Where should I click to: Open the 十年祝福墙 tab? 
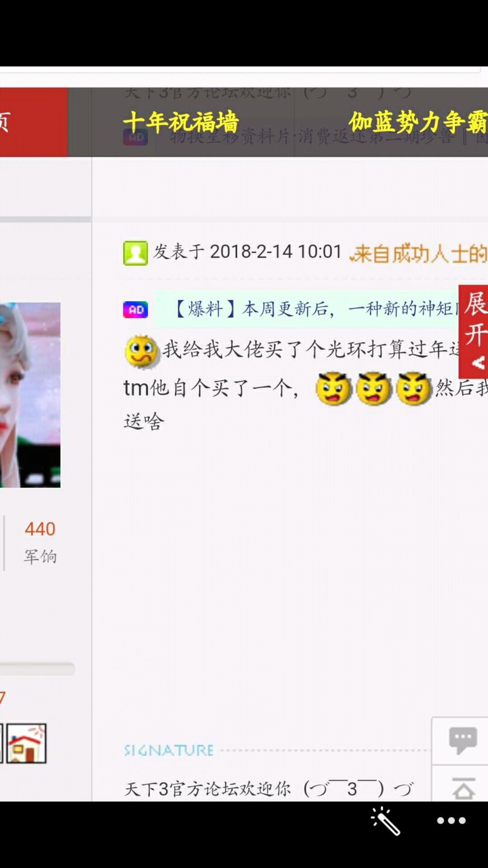tap(181, 122)
